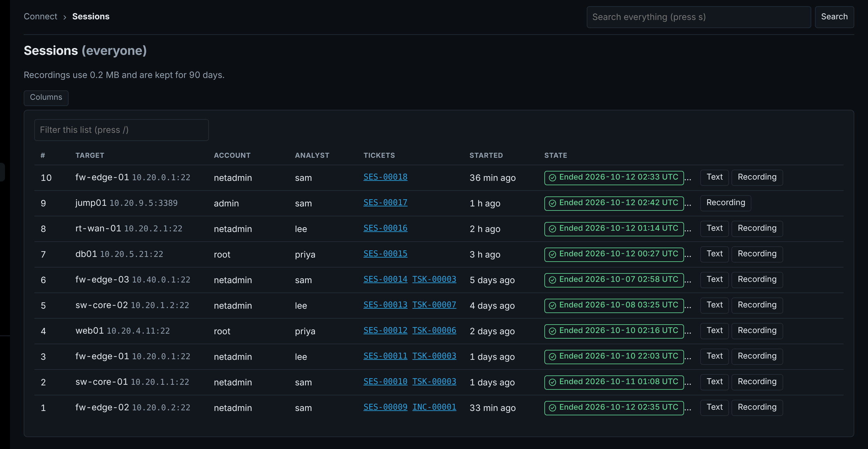Click check icon in Ended 01:08 UTC badge
The image size is (868, 449).
pyautogui.click(x=552, y=382)
